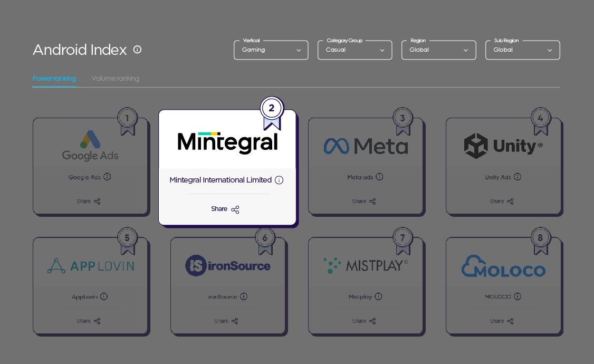Click the Unity Ads name label
Screen dimensions: 594x364
coord(498,177)
